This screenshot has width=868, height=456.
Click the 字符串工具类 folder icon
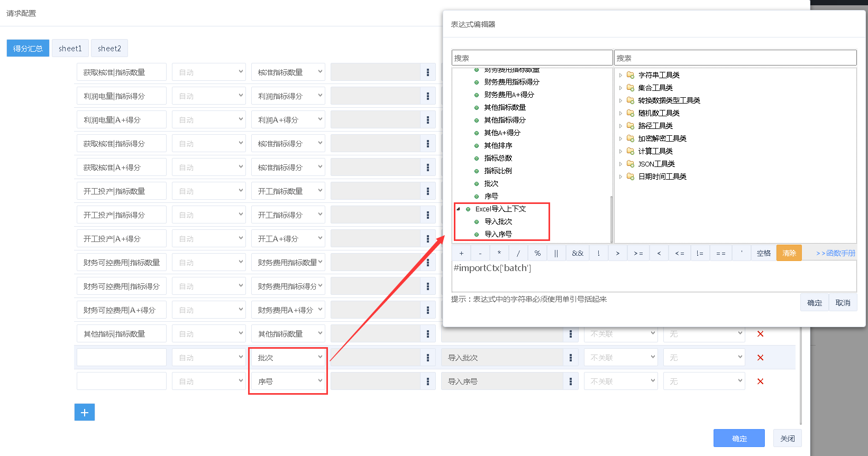631,75
